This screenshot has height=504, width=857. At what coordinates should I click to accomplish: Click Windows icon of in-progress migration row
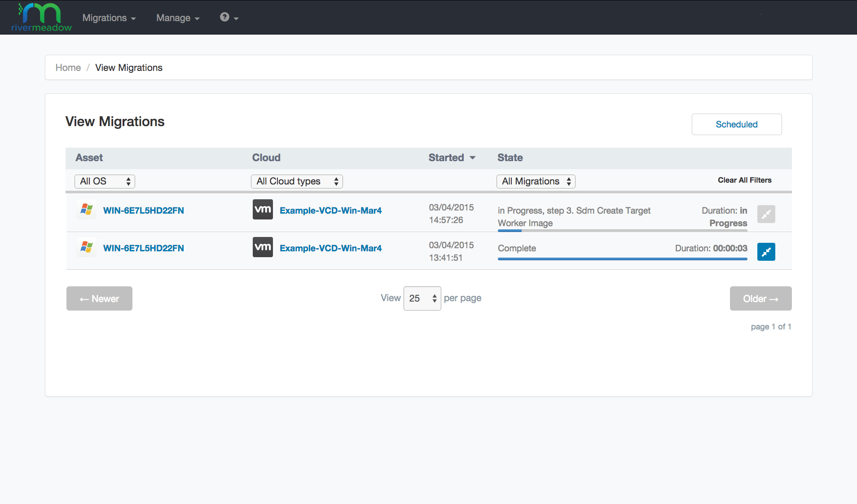coord(86,210)
